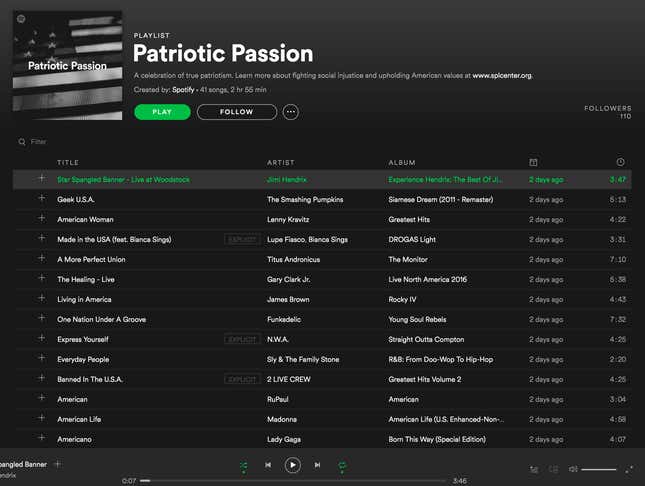The width and height of the screenshot is (645, 486).
Task: Sort tracks by duration clock icon
Action: pos(620,162)
